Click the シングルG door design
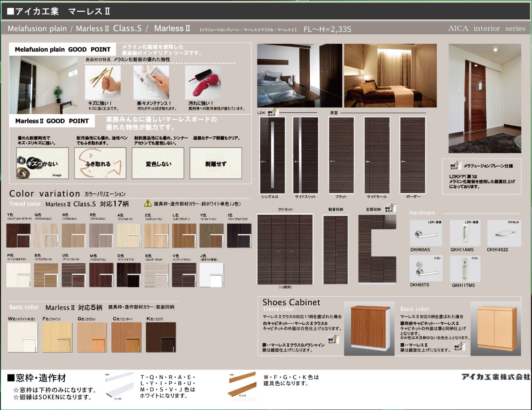532x410 pixels. [272, 155]
